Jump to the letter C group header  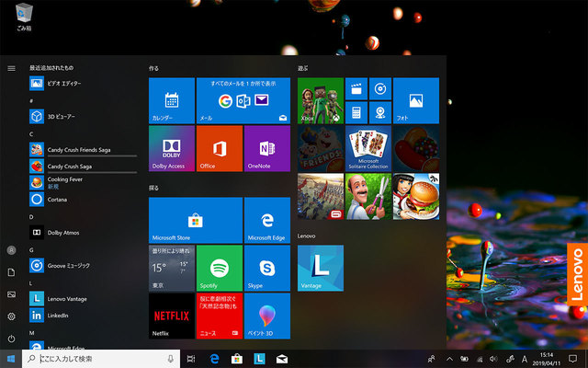[x=31, y=134]
